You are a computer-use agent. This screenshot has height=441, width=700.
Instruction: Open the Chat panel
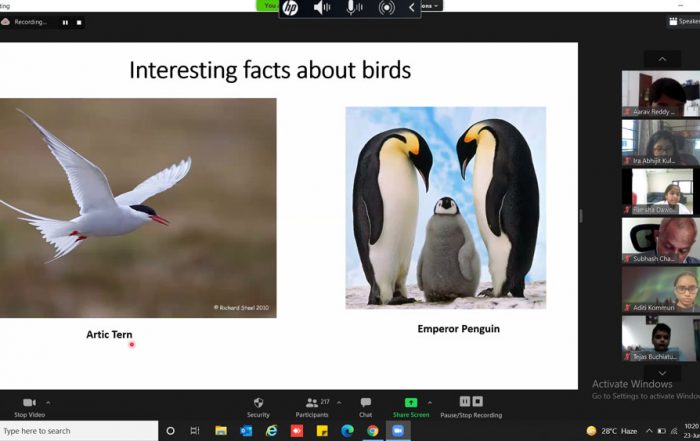366,408
